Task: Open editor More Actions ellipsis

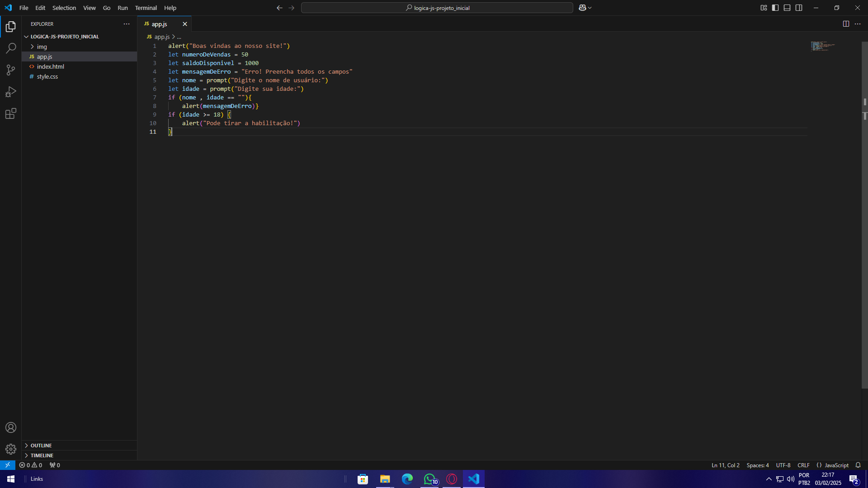Action: [858, 24]
